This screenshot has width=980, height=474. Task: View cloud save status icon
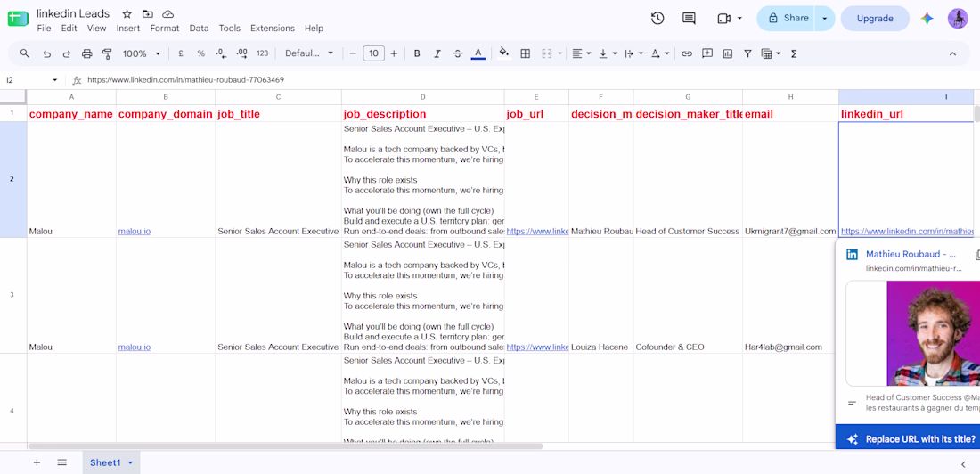167,13
